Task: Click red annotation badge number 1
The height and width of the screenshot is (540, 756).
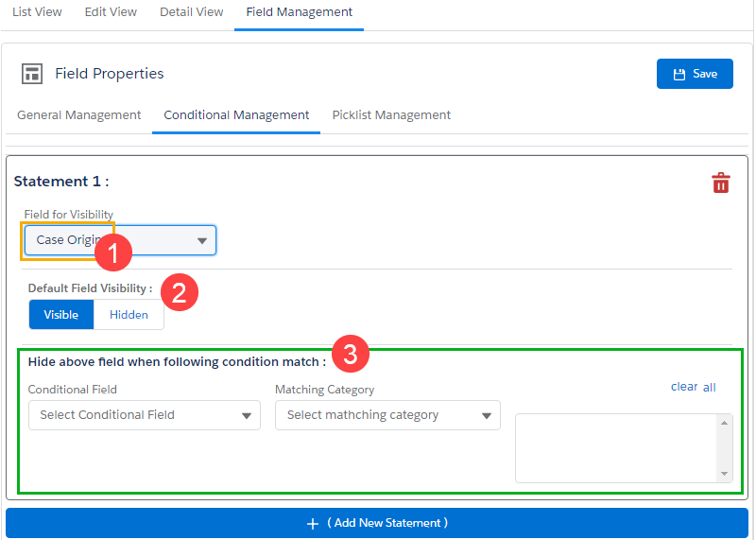Action: point(113,253)
